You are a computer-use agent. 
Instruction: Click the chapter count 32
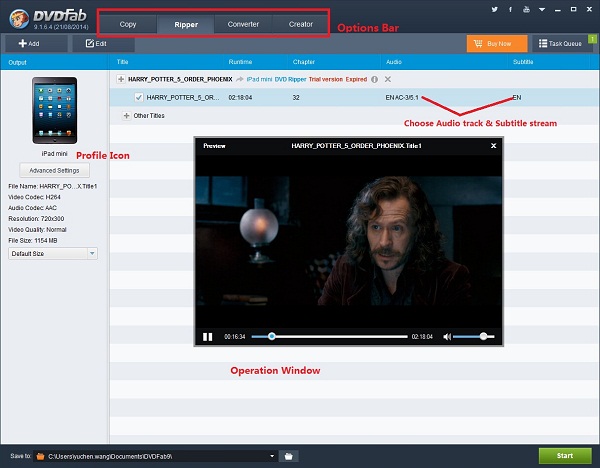(296, 98)
